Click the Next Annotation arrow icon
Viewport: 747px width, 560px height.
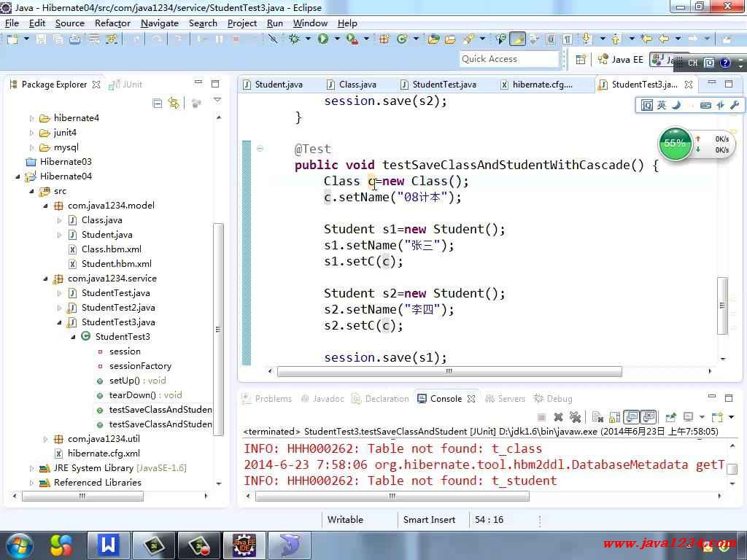point(587,39)
